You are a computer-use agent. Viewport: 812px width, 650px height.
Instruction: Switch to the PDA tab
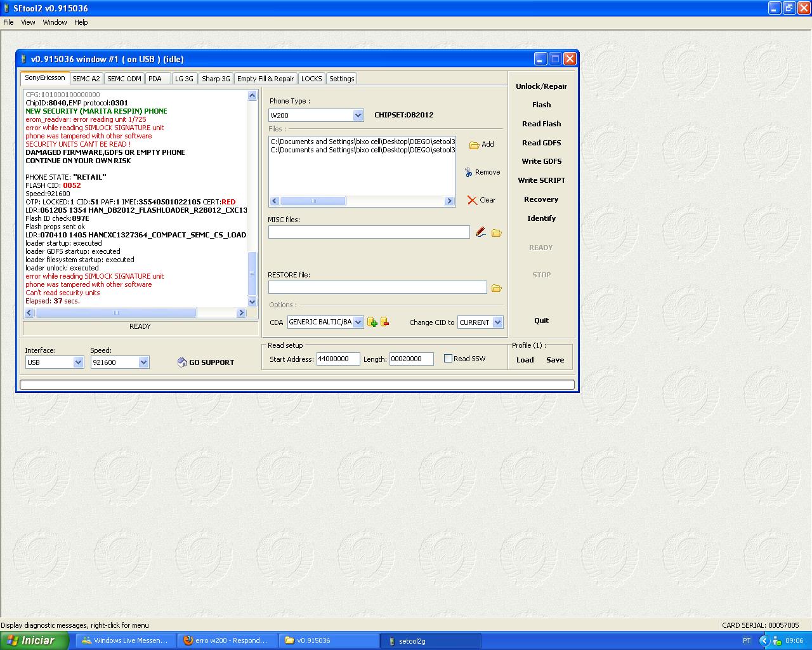[x=157, y=79]
